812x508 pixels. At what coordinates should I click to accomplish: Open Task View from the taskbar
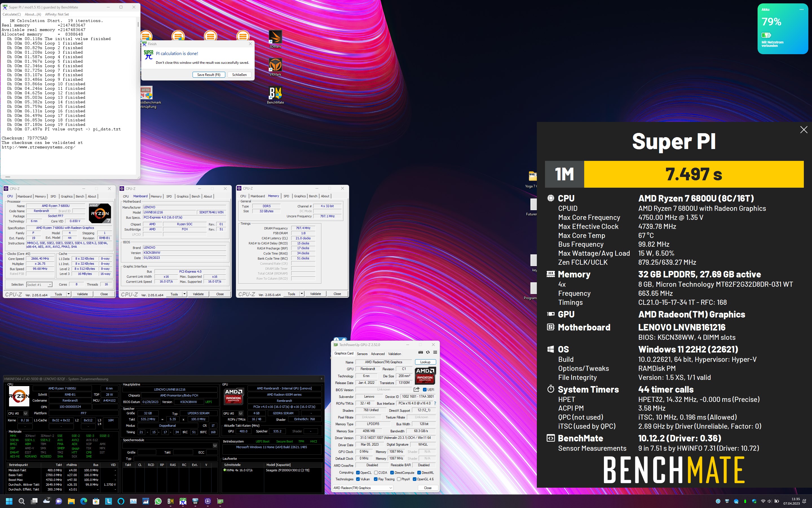click(34, 501)
